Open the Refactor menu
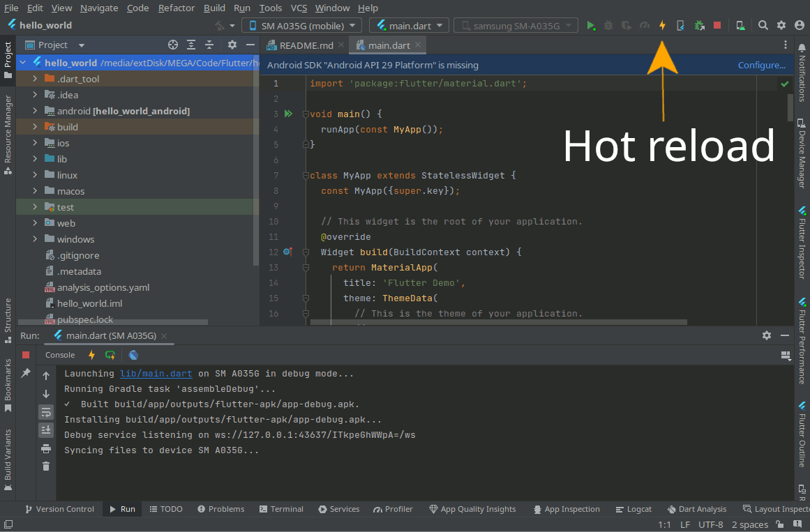 (176, 8)
